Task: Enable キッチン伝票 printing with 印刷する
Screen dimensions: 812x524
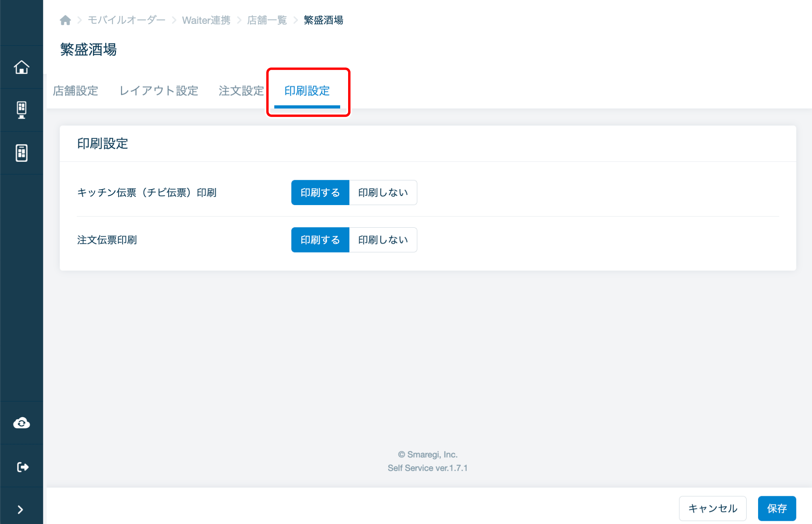Action: tap(320, 192)
